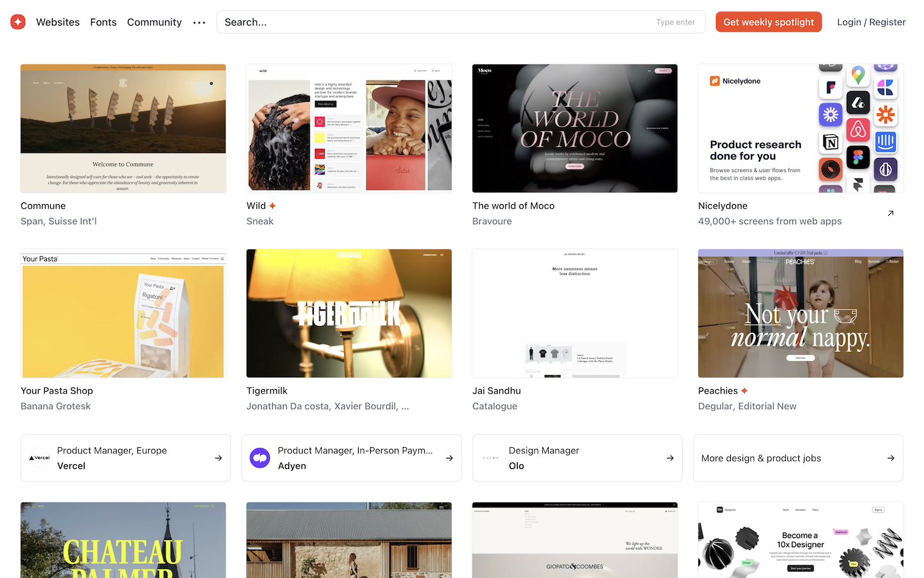This screenshot has width=924, height=578.
Task: Click the Jai Sandhu title link
Action: pyautogui.click(x=497, y=390)
